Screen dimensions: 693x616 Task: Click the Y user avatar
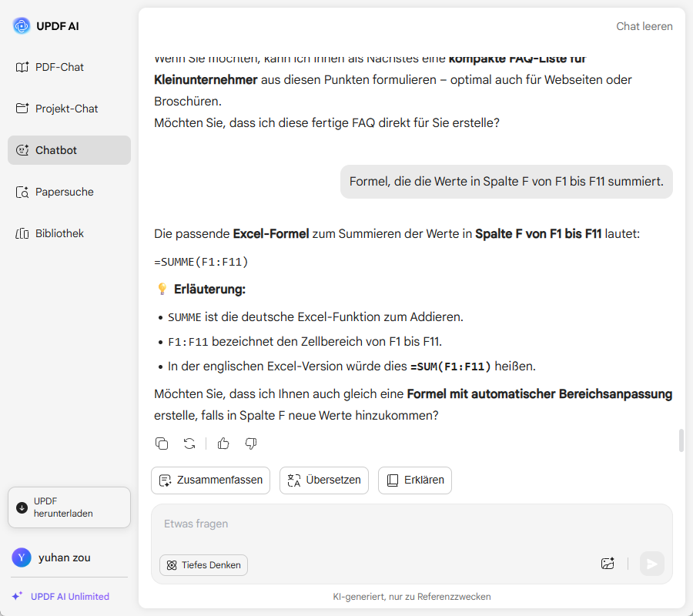click(22, 557)
